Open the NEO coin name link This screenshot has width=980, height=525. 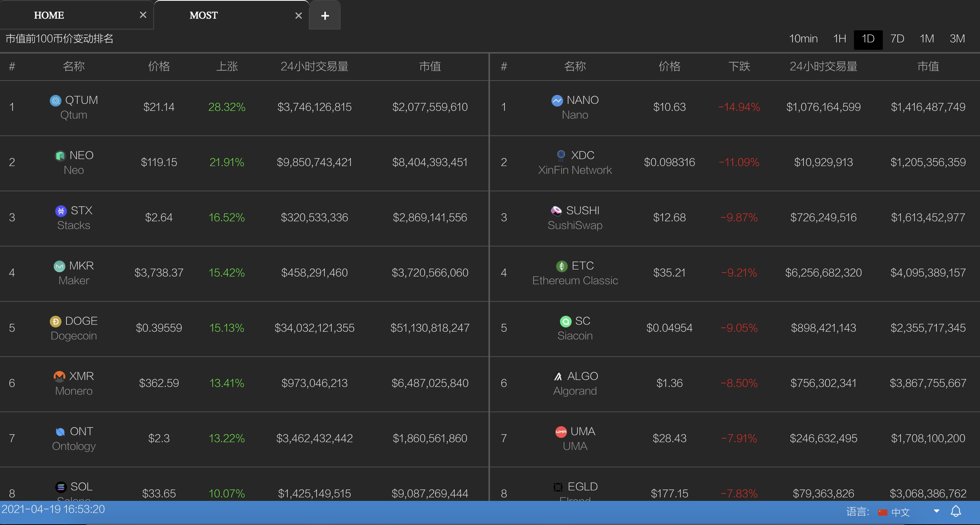(x=81, y=156)
